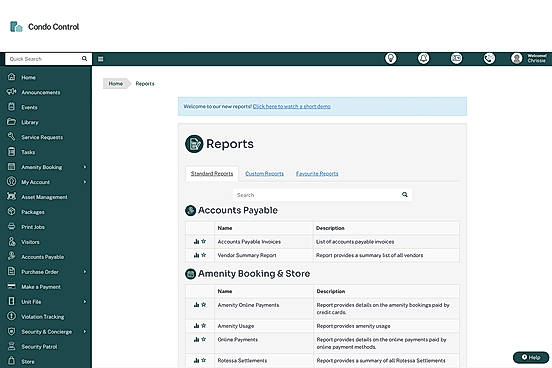
Task: Expand the My Account submenu arrow
Action: click(85, 182)
